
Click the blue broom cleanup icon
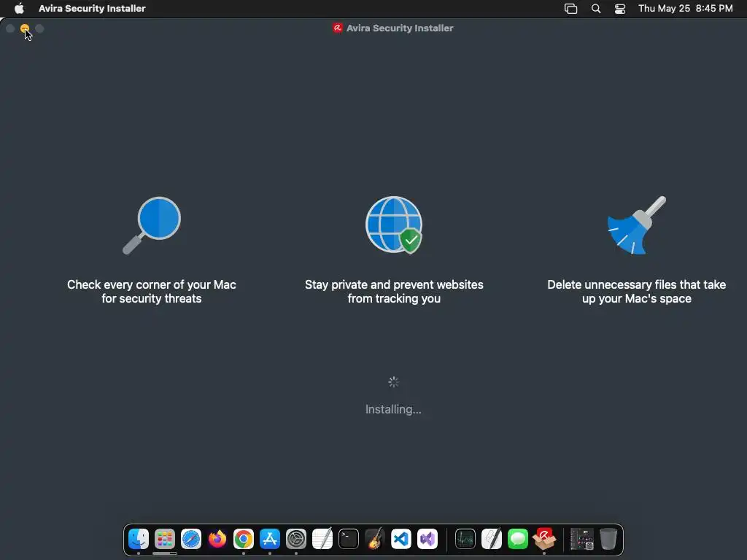click(636, 225)
